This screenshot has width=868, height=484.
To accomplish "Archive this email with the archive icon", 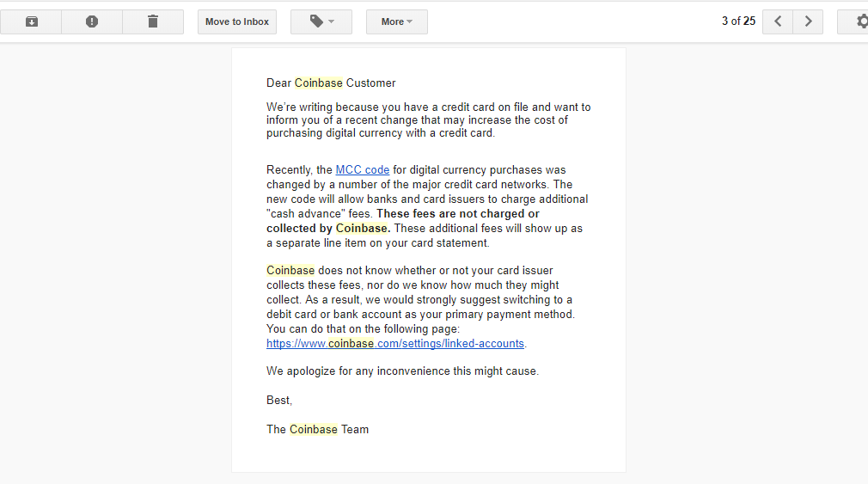I will pos(32,21).
